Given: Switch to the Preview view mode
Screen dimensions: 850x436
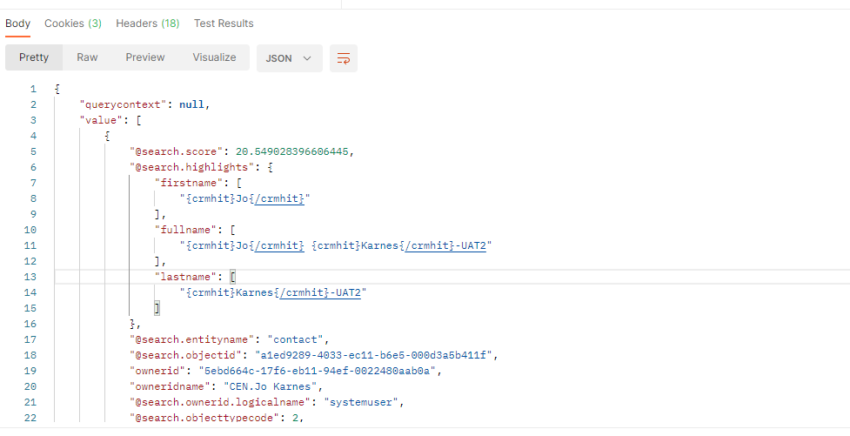Looking at the screenshot, I should 145,58.
